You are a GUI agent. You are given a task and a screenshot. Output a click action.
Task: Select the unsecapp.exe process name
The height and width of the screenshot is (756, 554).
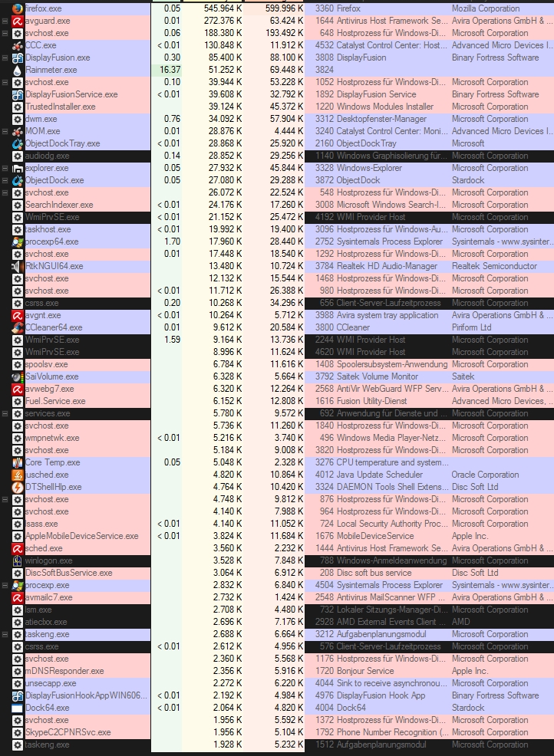click(51, 683)
